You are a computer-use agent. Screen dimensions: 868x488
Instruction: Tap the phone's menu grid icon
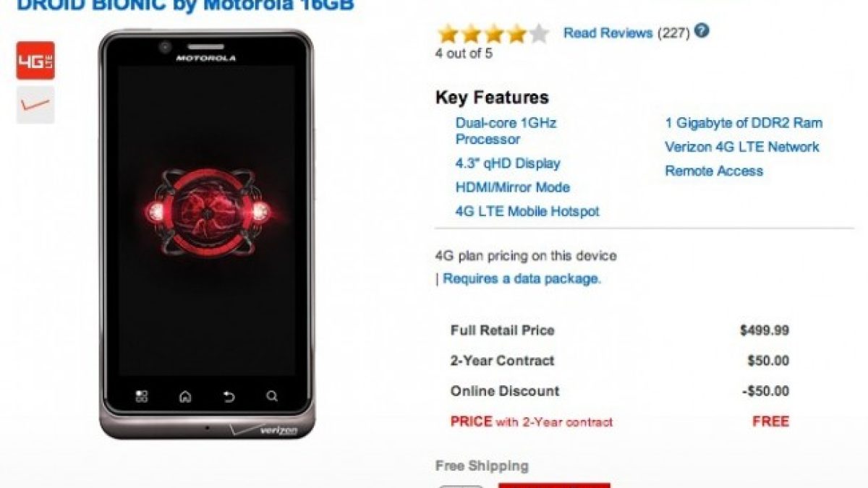(142, 396)
